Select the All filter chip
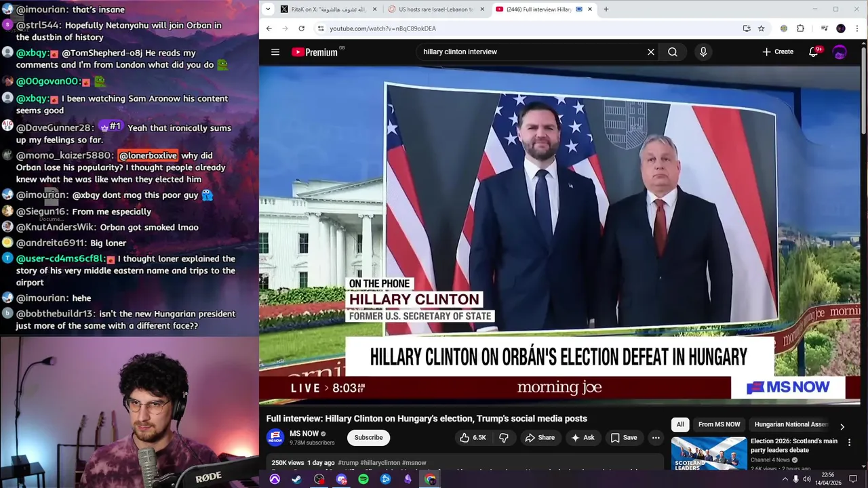The width and height of the screenshot is (868, 488). pos(680,424)
